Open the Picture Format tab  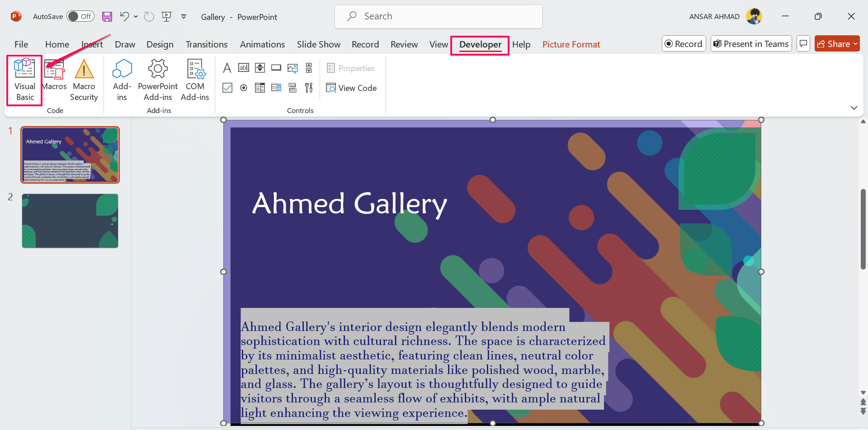click(x=571, y=44)
